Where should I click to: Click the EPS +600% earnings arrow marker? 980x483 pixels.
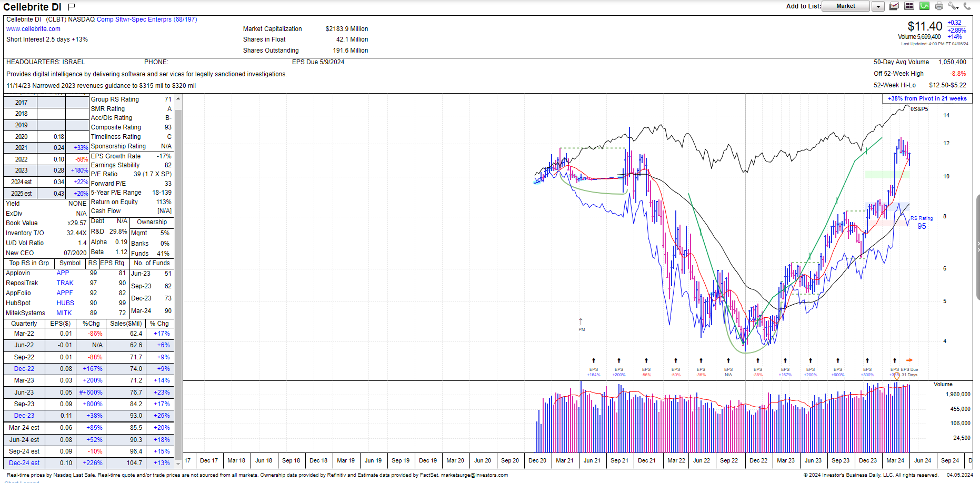click(838, 360)
